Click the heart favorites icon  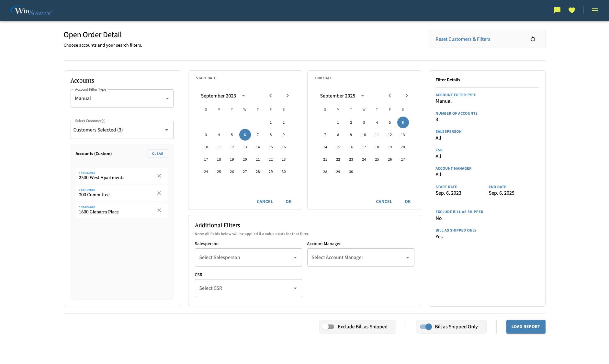(572, 10)
